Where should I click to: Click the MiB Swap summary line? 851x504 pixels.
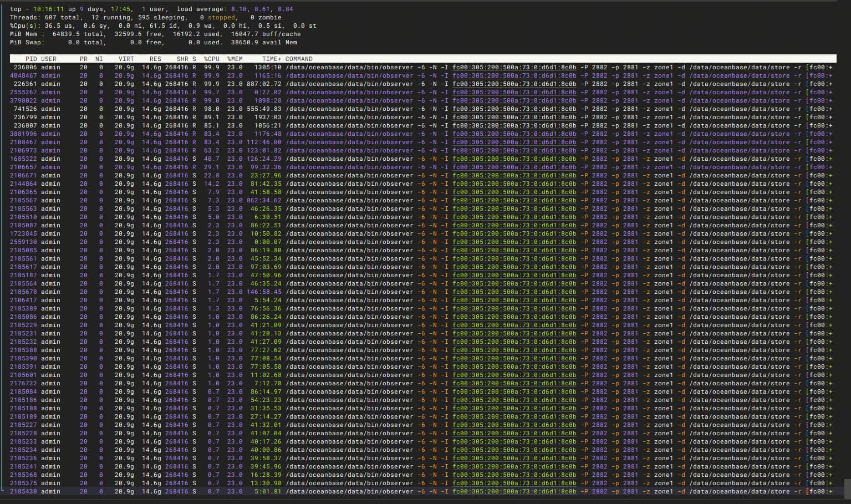(154, 42)
